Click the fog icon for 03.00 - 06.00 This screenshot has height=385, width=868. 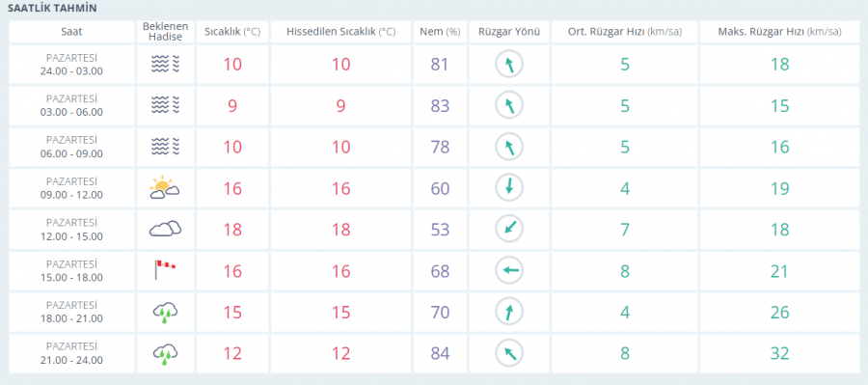166,105
